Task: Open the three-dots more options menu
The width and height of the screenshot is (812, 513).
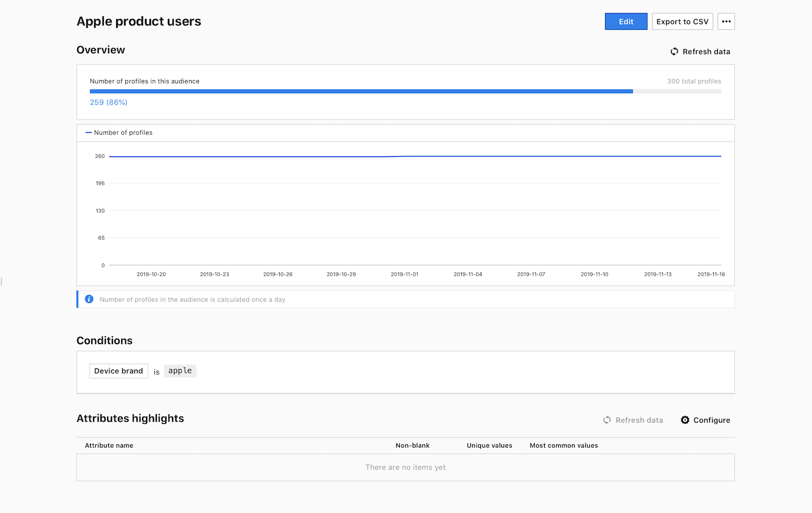Action: (726, 21)
